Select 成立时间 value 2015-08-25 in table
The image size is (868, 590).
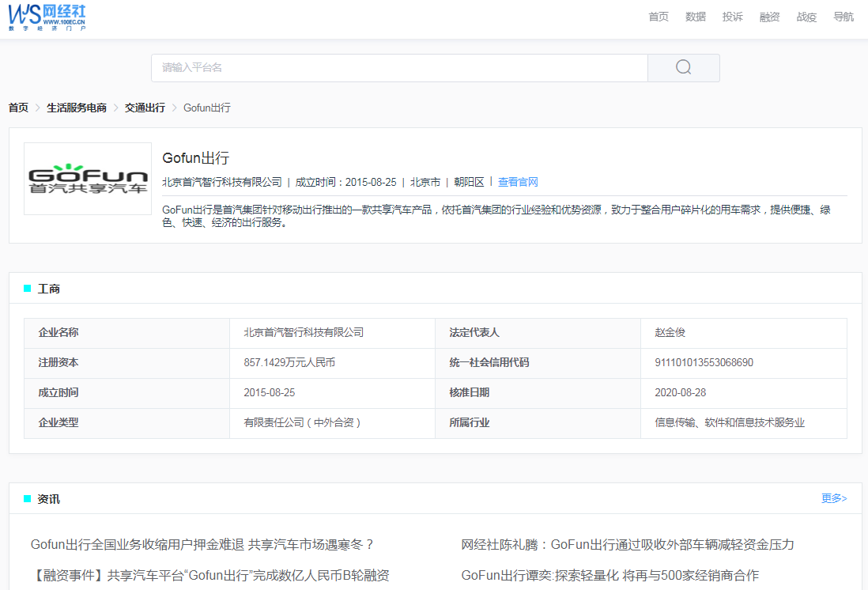269,392
